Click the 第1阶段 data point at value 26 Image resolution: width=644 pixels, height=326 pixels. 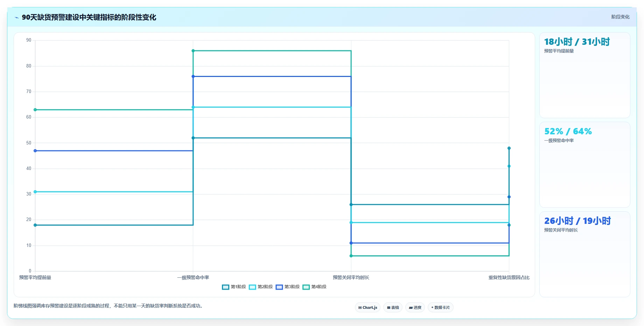point(351,205)
